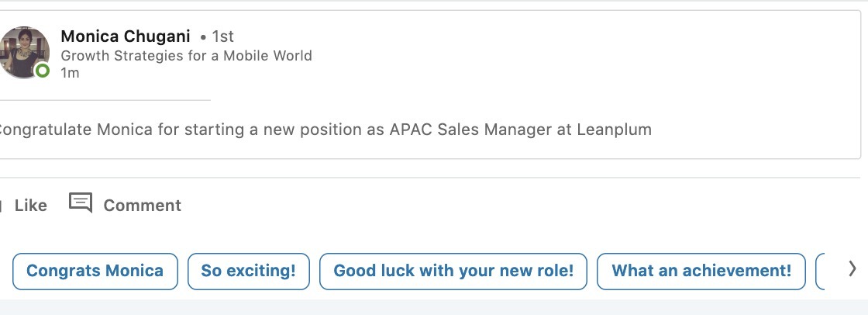The width and height of the screenshot is (868, 315).
Task: Pick the What an achievement! quick reply
Action: click(x=701, y=272)
